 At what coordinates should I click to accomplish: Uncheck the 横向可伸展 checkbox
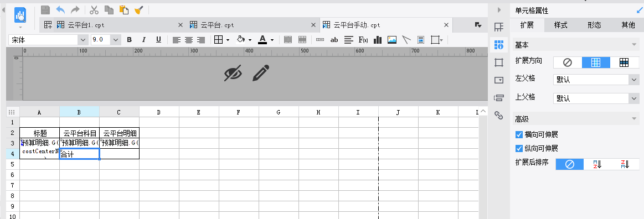(519, 134)
